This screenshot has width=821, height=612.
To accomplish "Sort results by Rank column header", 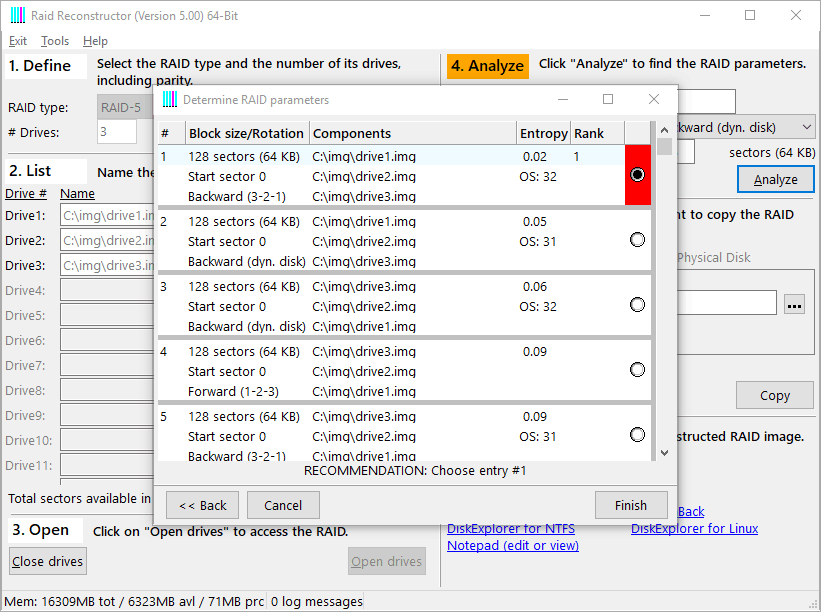I will click(597, 133).
